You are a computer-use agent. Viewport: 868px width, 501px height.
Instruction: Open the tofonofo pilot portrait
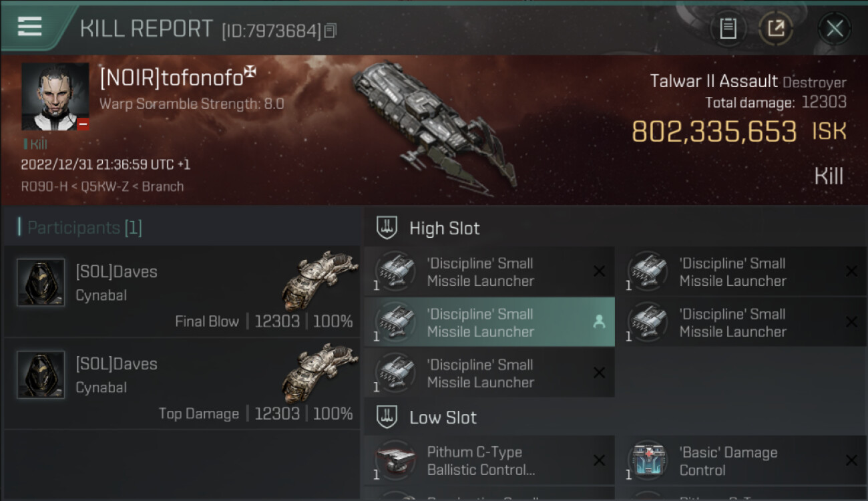coord(55,96)
